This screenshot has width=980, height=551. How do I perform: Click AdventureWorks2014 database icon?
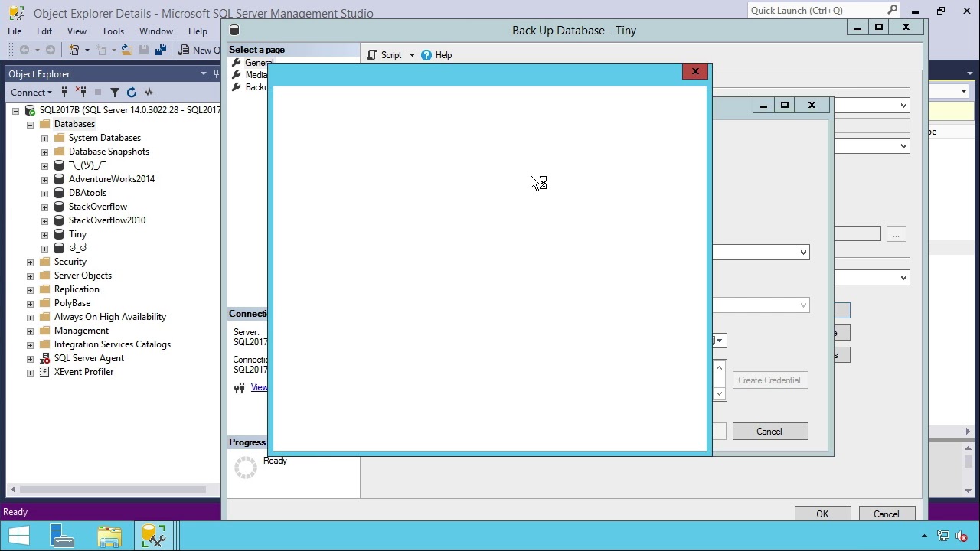(x=59, y=179)
